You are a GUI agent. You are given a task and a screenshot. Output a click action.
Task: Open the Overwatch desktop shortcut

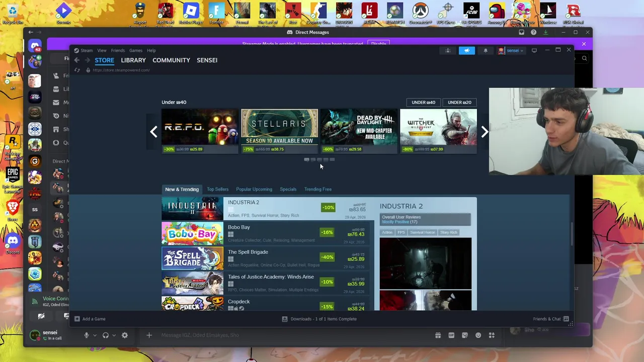pos(421,14)
